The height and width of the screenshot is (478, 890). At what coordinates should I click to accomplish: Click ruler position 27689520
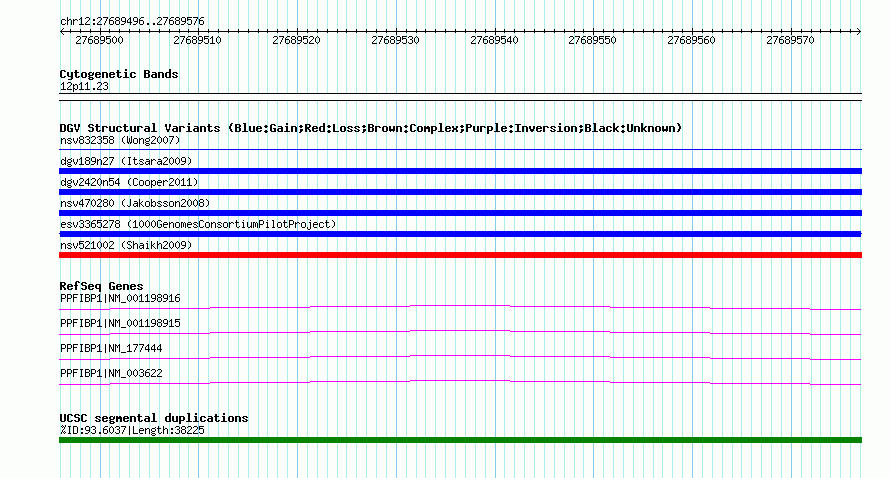pos(296,40)
